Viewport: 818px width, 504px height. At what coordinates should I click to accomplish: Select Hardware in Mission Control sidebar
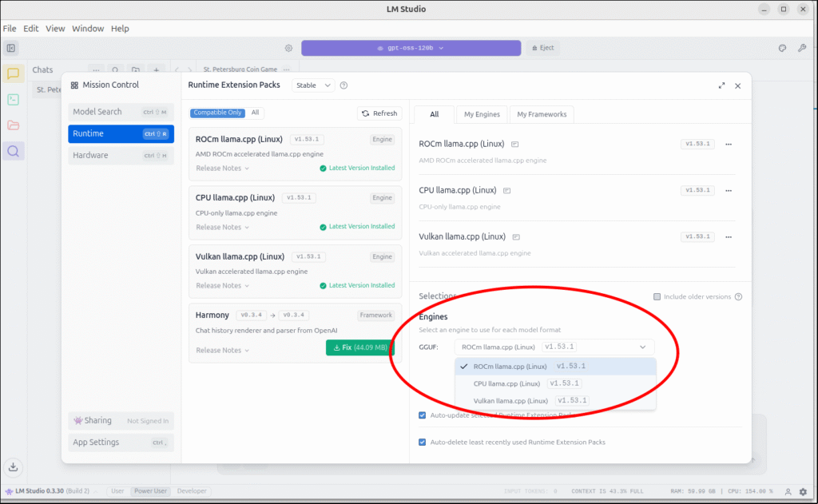click(90, 155)
